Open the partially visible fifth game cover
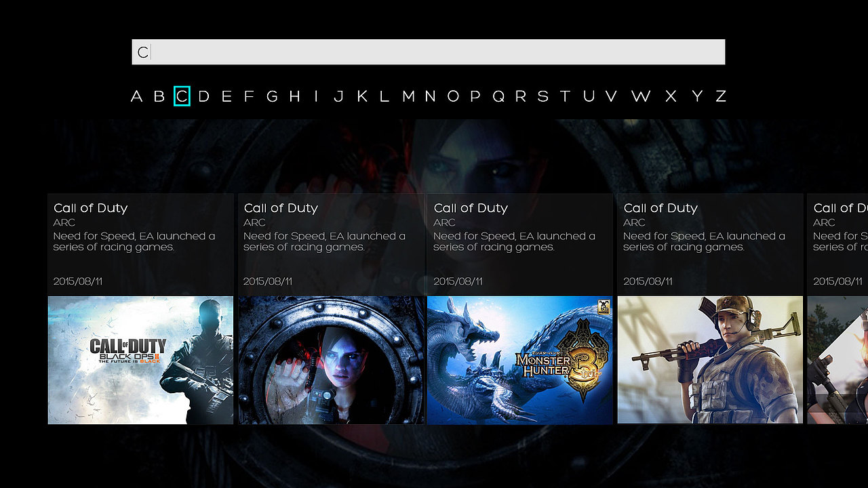Screen dimensions: 868x488 pyautogui.click(x=837, y=360)
